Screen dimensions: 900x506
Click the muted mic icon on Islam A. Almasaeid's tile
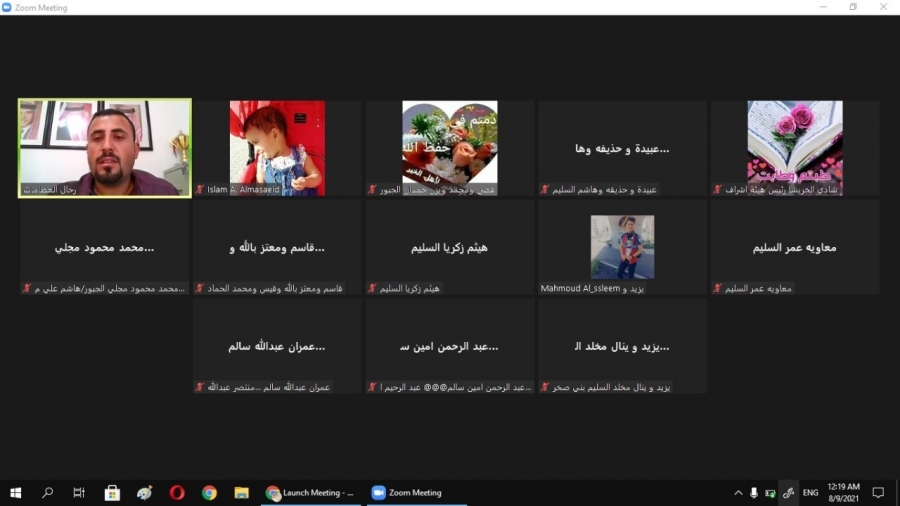point(200,189)
